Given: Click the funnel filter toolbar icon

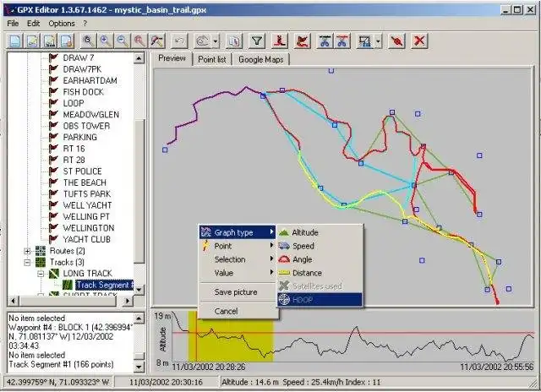Looking at the screenshot, I should pyautogui.click(x=257, y=41).
